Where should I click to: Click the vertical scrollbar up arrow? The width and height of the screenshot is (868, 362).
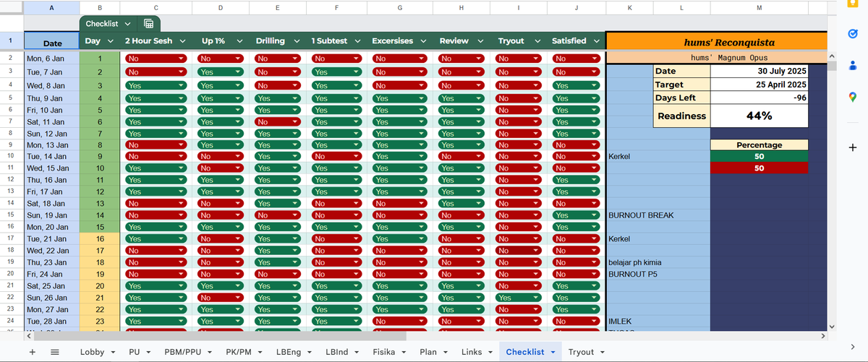[831, 56]
